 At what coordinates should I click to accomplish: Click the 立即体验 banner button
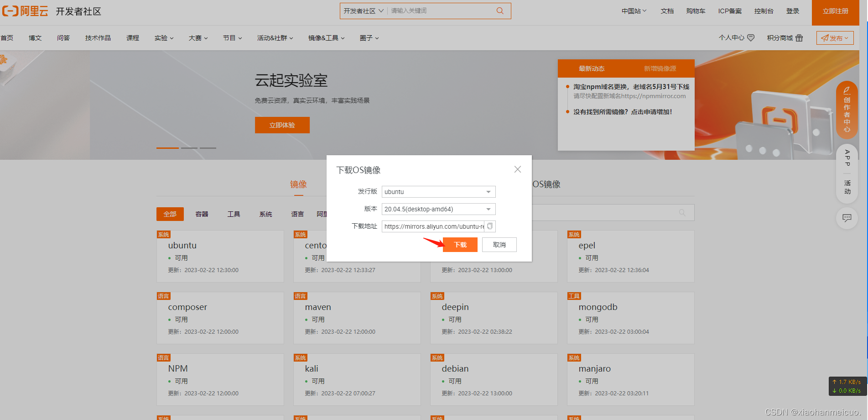pyautogui.click(x=282, y=125)
